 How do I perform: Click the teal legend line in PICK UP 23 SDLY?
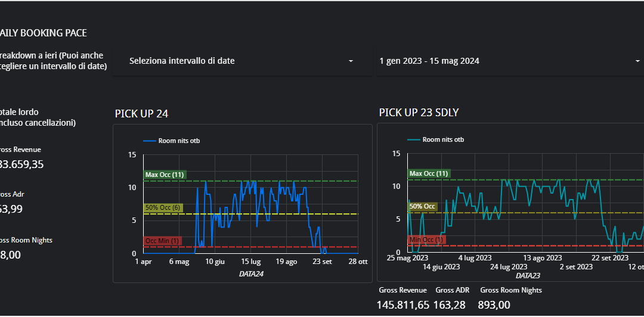pos(414,140)
